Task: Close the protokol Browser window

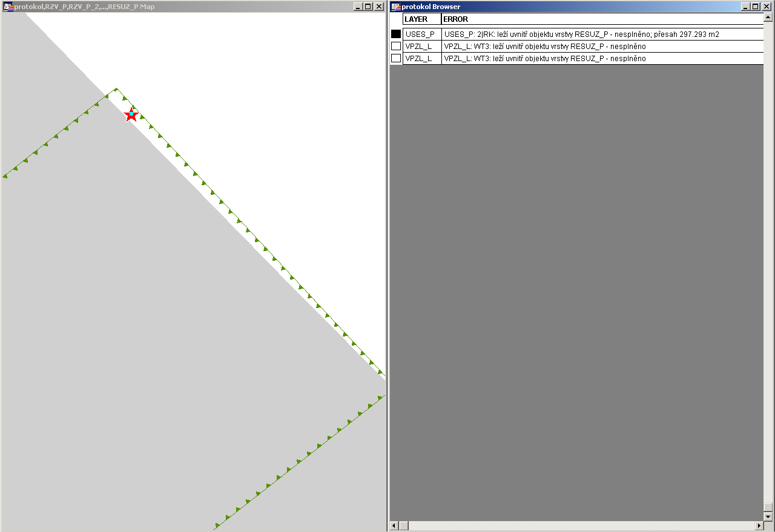Action: click(766, 7)
